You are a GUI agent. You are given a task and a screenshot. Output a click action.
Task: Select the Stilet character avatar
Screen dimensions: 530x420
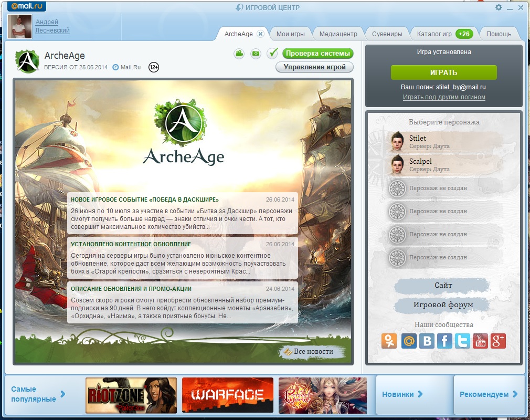point(398,141)
